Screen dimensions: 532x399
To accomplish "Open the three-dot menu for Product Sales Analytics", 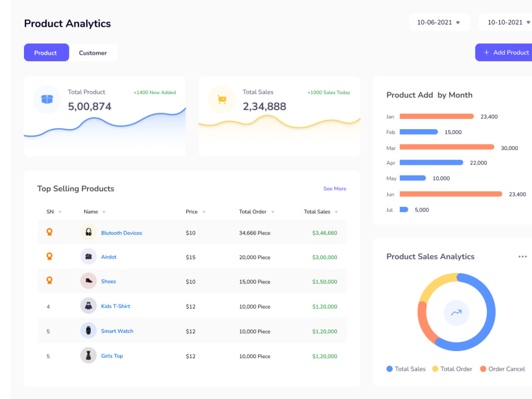I will (x=522, y=256).
